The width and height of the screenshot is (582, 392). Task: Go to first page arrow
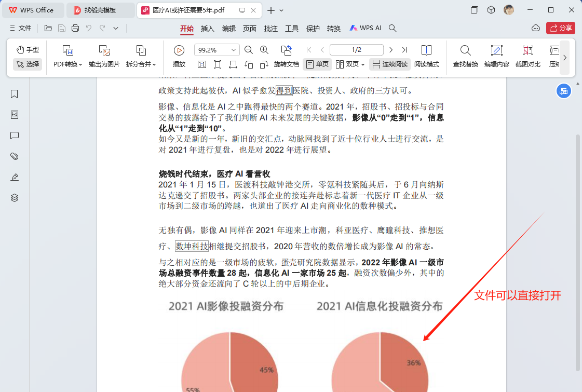[x=309, y=50]
